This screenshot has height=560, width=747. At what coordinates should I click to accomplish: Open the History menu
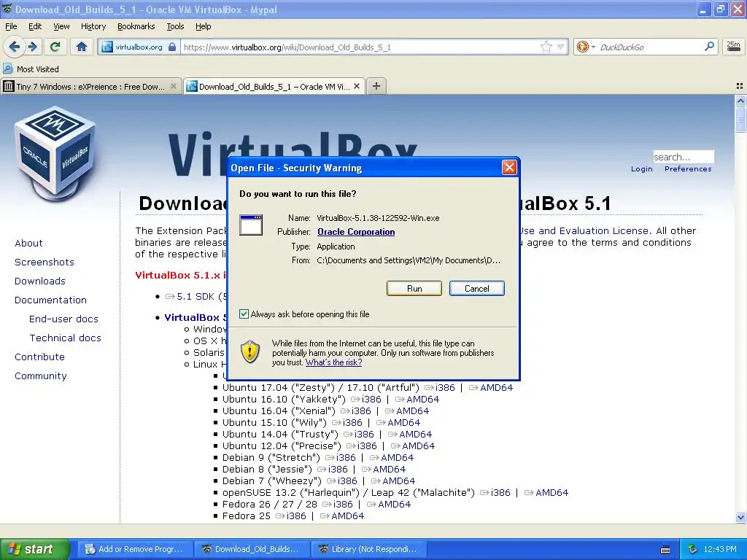(x=93, y=26)
